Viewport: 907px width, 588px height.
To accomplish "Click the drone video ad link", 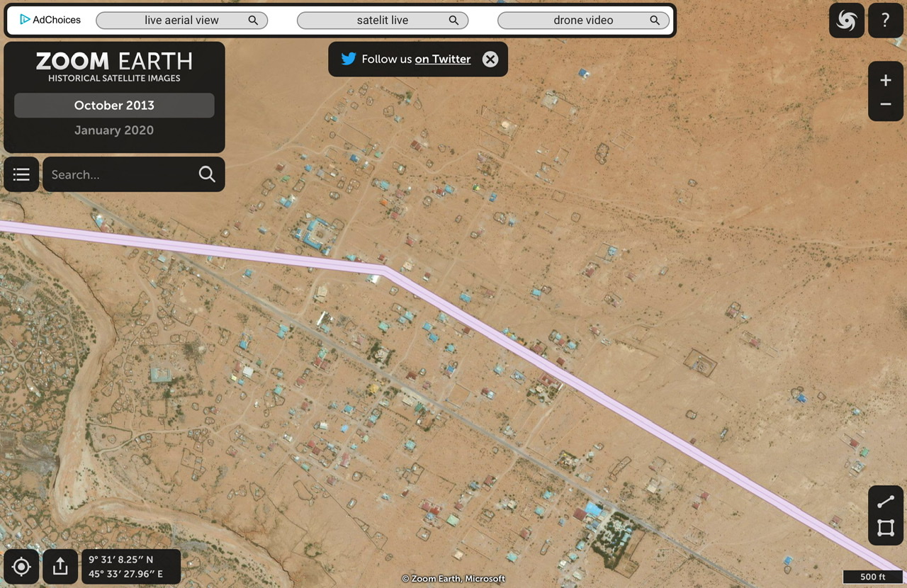I will [x=584, y=21].
